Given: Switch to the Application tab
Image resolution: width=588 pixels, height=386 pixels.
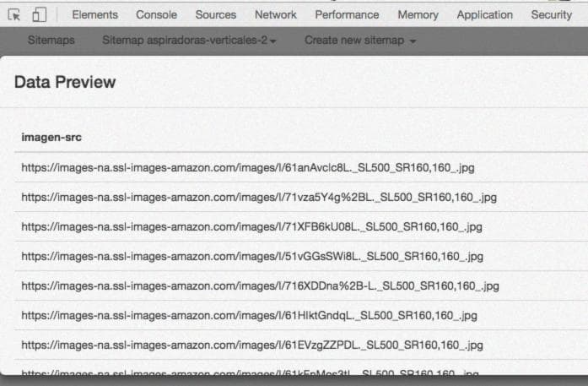Looking at the screenshot, I should click(484, 14).
